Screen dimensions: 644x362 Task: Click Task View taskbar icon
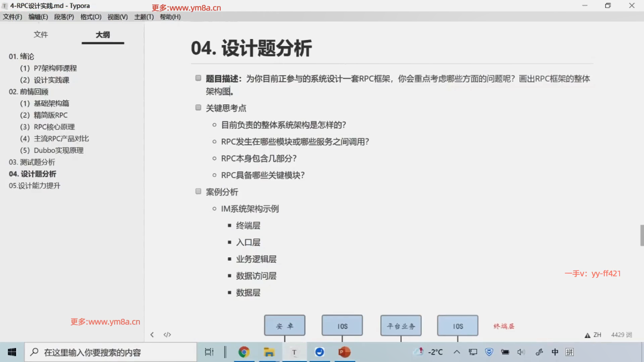209,352
